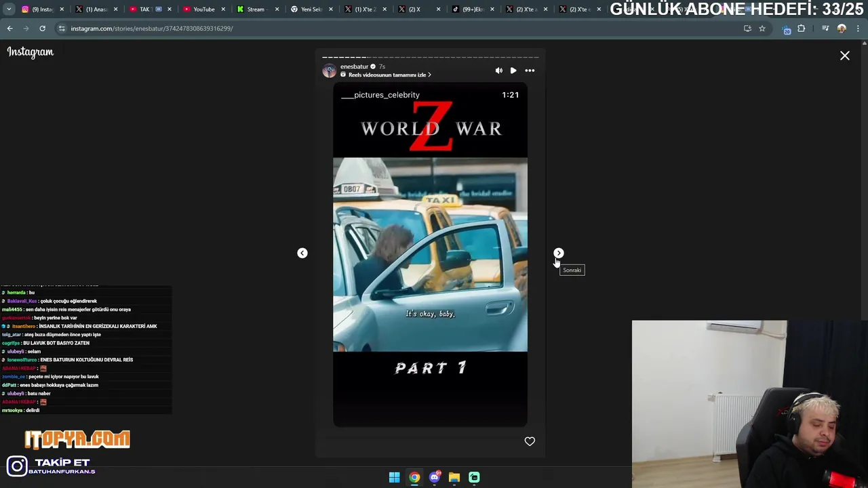Image resolution: width=868 pixels, height=488 pixels.
Task: Click the World War Z story video
Action: pos(430,255)
